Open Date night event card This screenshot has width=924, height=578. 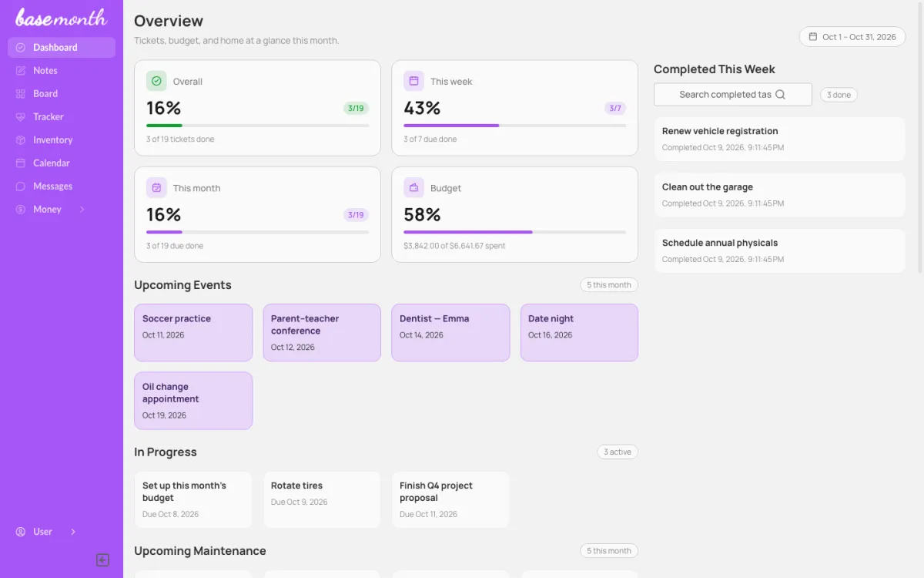pos(579,332)
